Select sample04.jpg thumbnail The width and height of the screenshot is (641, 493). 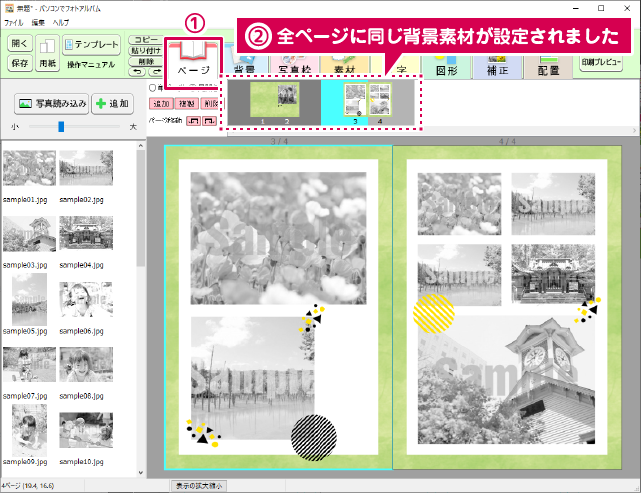[x=86, y=233]
